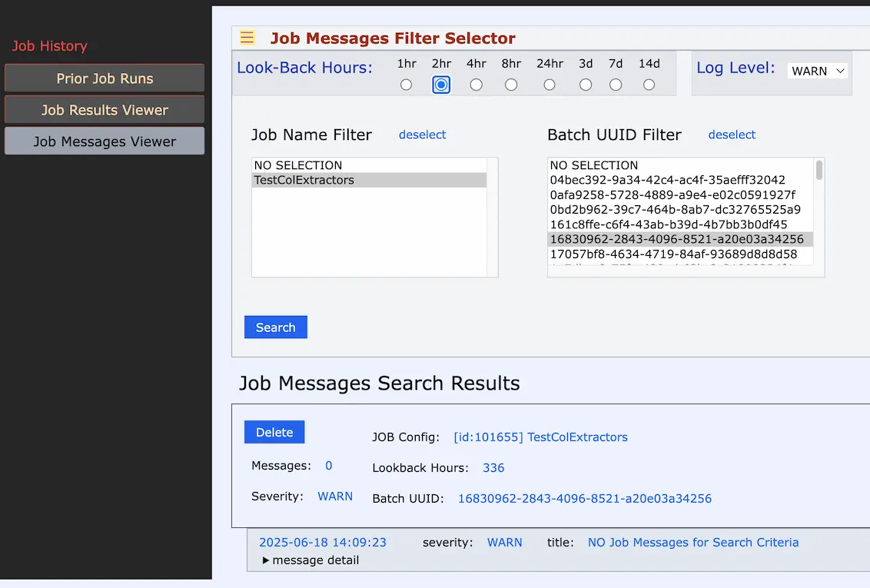Click the blue Search button
Image resolution: width=870 pixels, height=588 pixels.
click(276, 327)
